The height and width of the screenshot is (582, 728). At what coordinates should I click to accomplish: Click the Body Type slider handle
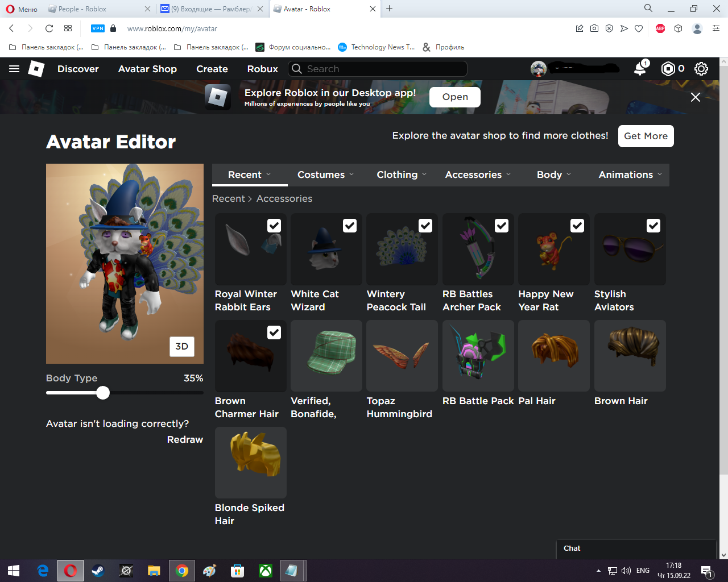(103, 393)
